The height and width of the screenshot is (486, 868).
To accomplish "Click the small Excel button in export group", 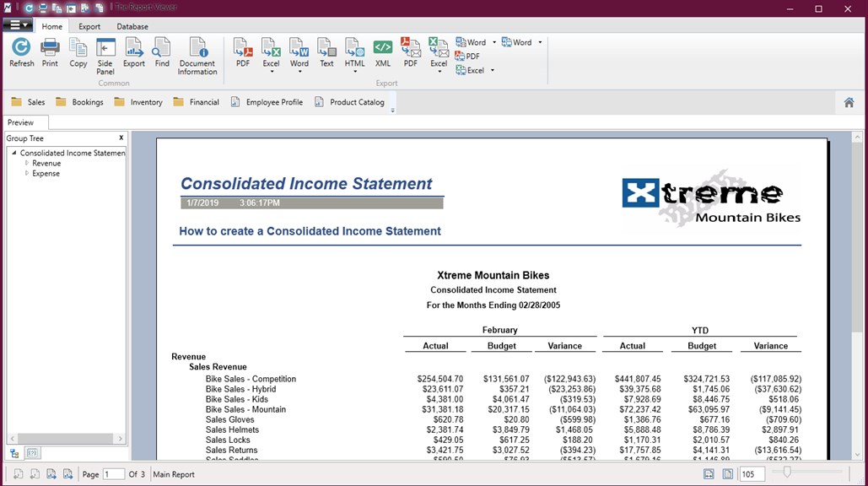I will 470,70.
